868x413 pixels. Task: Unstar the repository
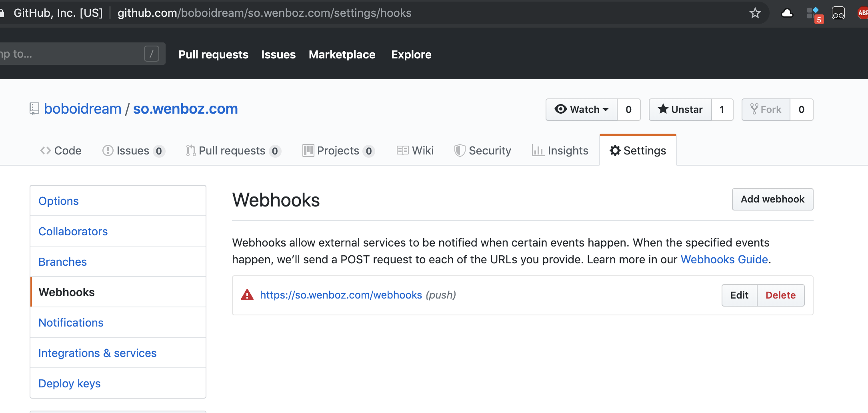(680, 109)
